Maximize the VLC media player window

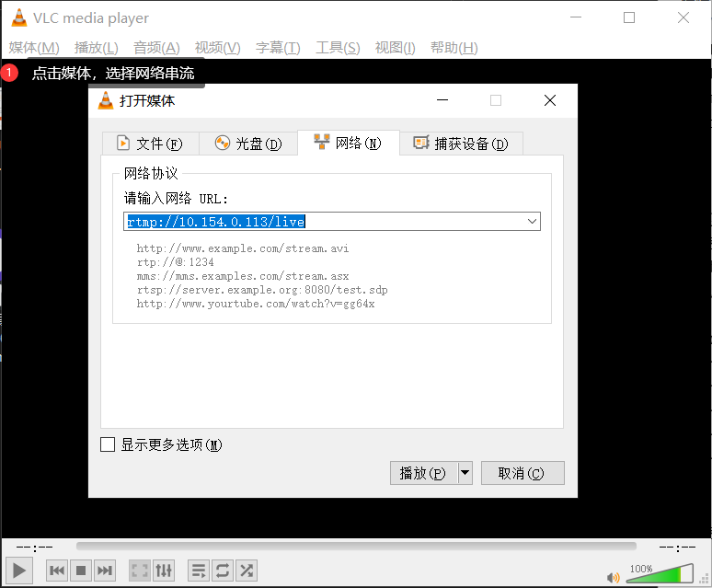coord(629,17)
